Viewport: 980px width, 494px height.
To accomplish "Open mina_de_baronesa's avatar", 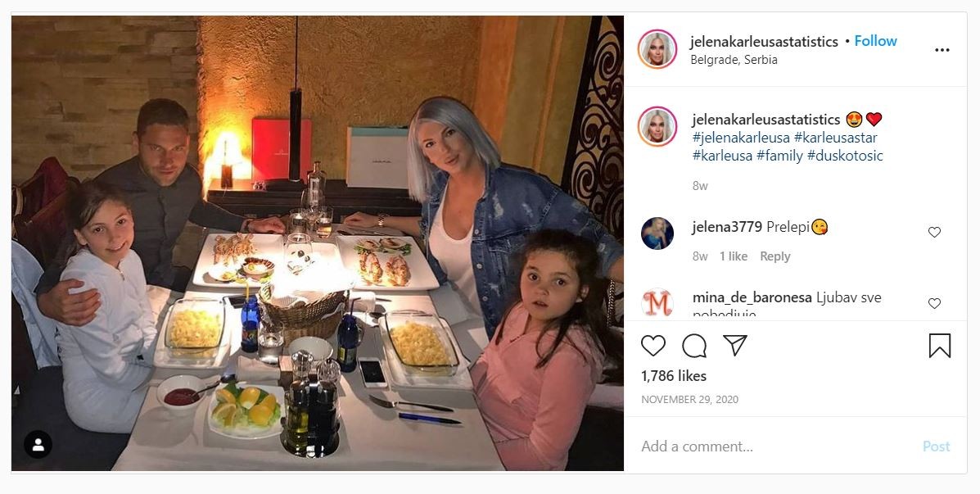I will (657, 303).
